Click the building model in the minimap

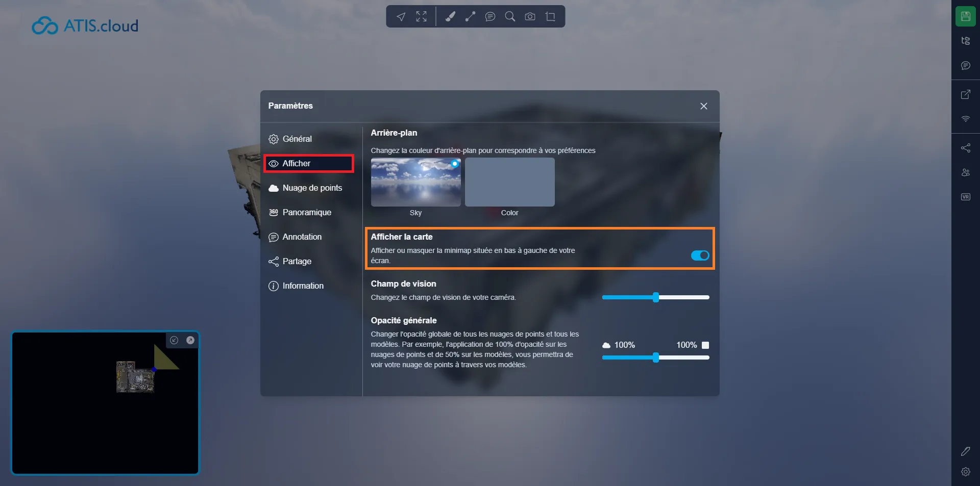[135, 377]
